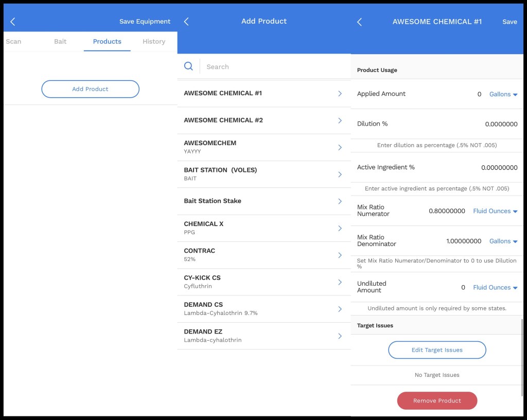Open Applied Amount Gallons unit dropdown
This screenshot has height=420, width=527.
pos(503,94)
